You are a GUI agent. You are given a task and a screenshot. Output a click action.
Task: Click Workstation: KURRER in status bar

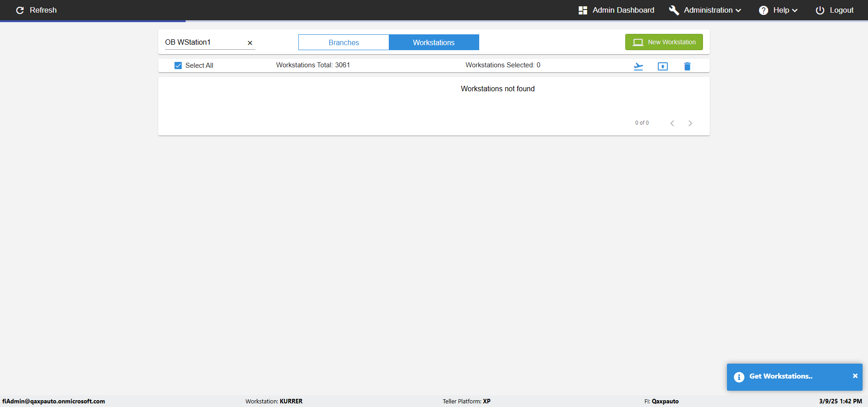[x=274, y=401]
